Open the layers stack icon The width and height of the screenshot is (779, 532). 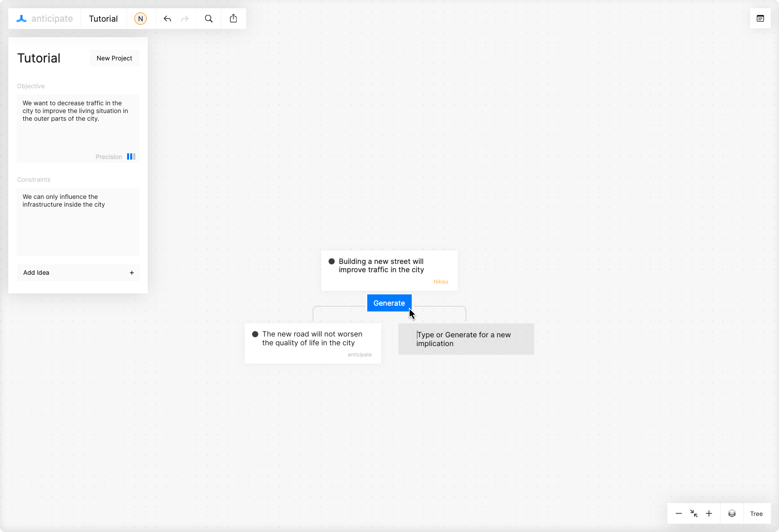(x=732, y=513)
